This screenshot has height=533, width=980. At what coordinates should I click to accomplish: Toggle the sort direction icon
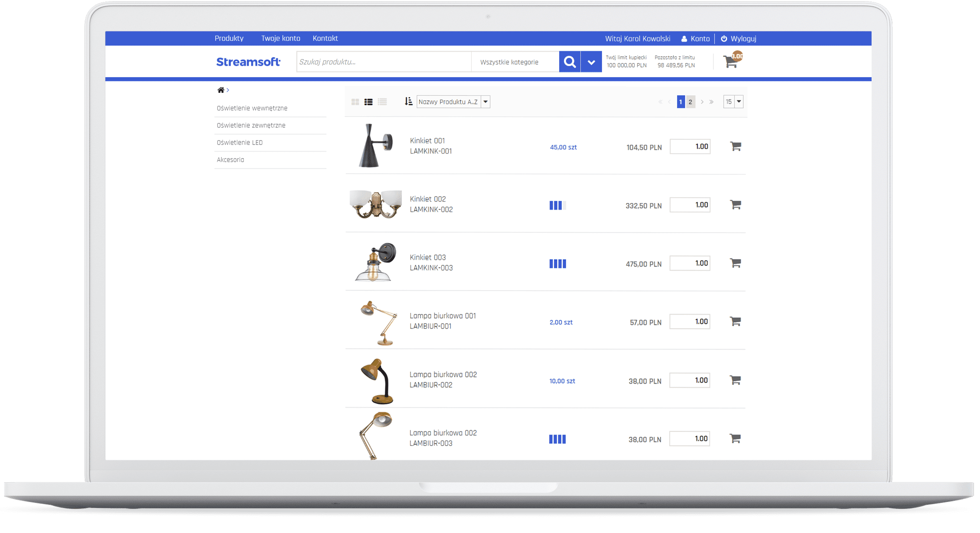[408, 102]
